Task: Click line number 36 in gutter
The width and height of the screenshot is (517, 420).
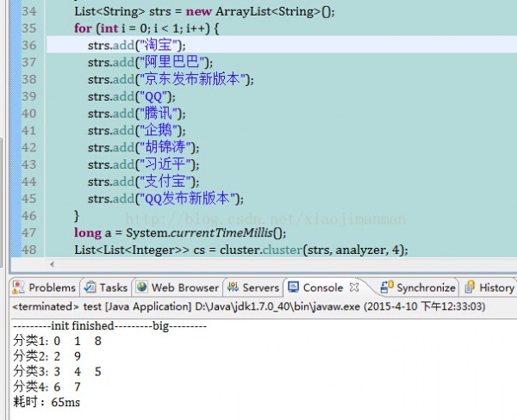Action: pyautogui.click(x=29, y=45)
